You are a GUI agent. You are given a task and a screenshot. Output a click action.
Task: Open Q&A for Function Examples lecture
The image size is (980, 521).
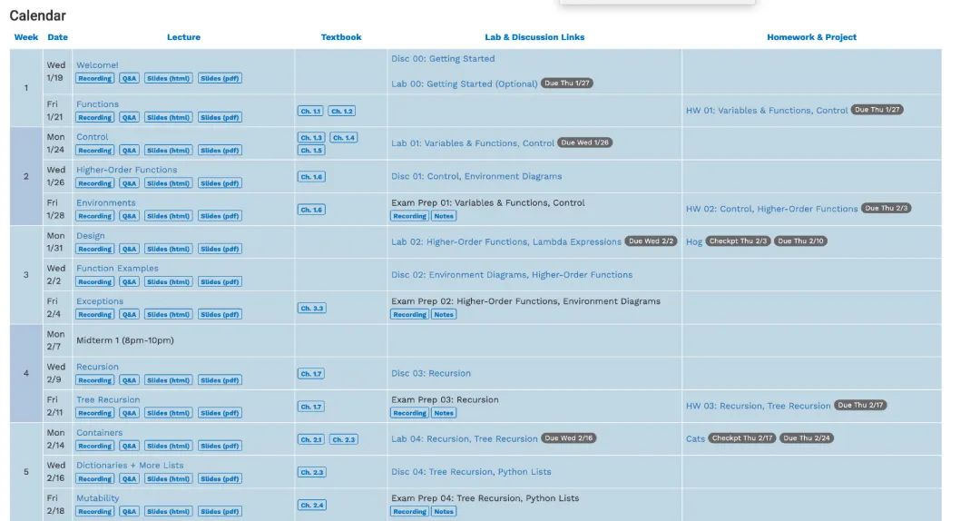coord(129,282)
